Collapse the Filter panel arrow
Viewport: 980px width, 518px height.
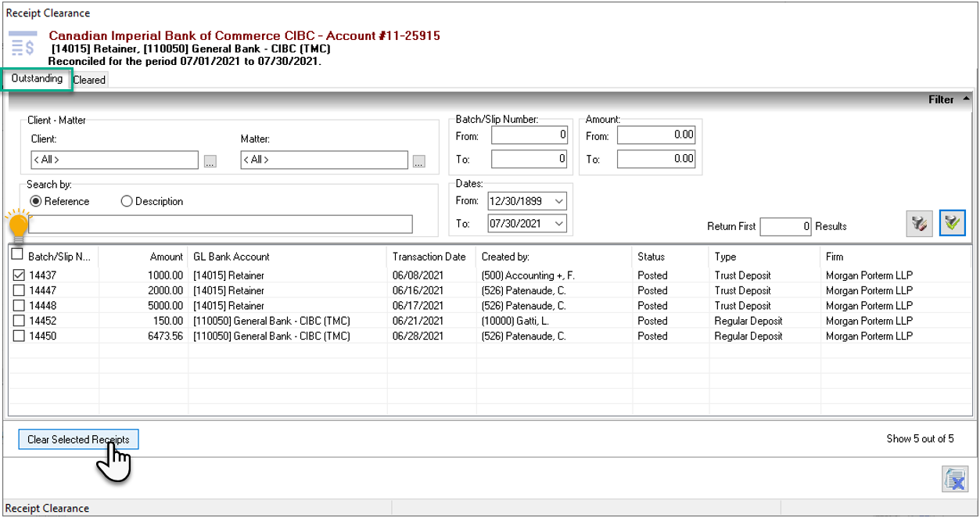point(966,99)
